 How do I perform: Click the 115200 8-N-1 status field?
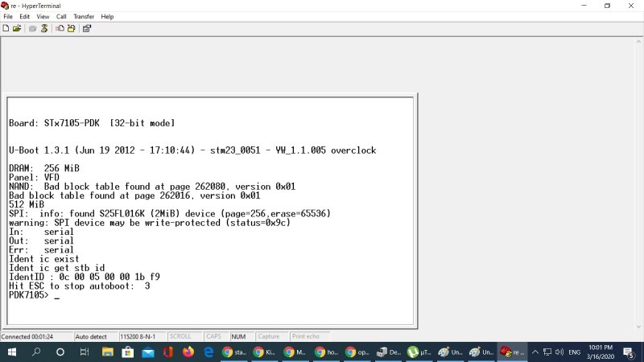[142, 336]
